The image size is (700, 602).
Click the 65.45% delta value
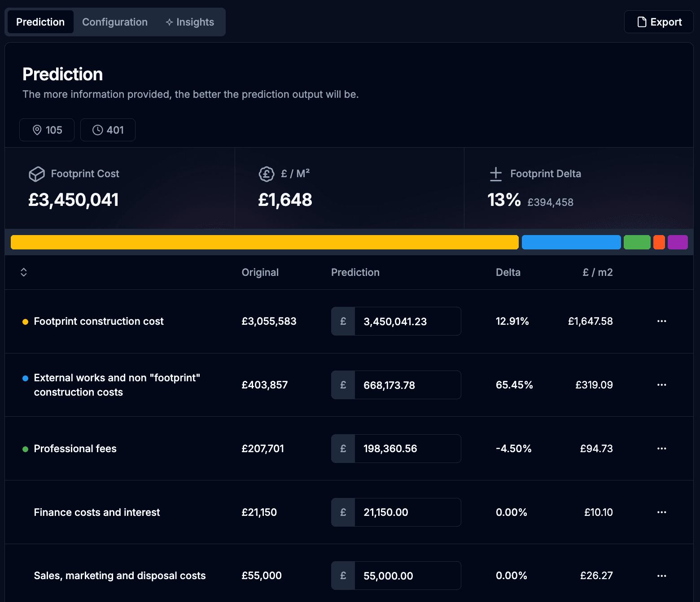point(514,385)
